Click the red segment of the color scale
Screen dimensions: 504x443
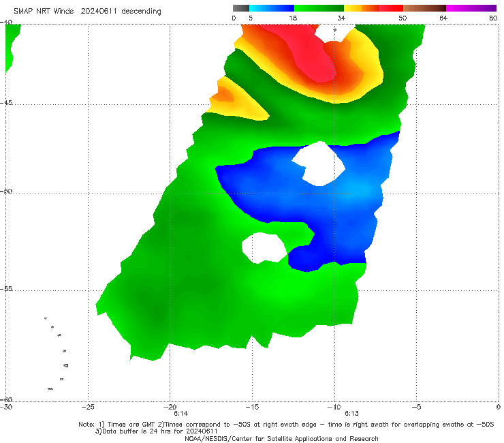[x=391, y=8]
